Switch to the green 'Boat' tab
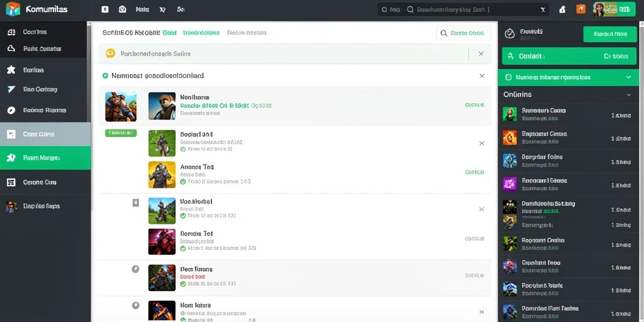 click(x=170, y=33)
